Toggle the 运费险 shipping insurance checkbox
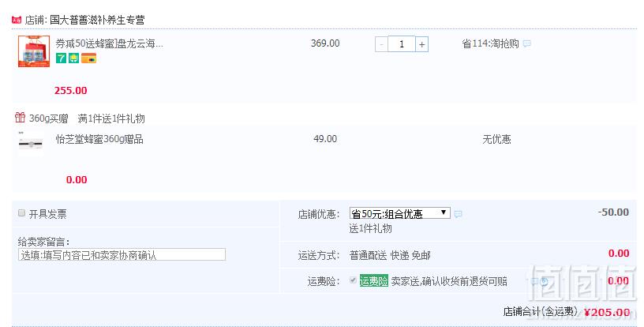The image size is (644, 327). 353,280
